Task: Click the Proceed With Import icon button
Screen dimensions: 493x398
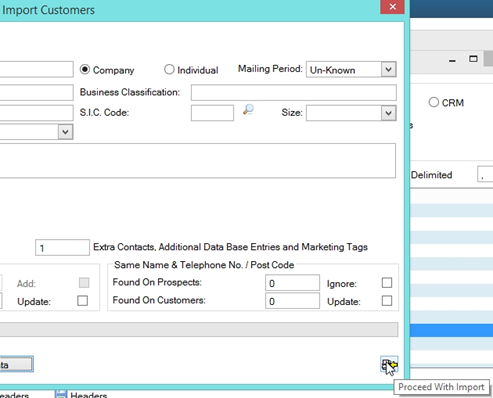Action: 389,364
